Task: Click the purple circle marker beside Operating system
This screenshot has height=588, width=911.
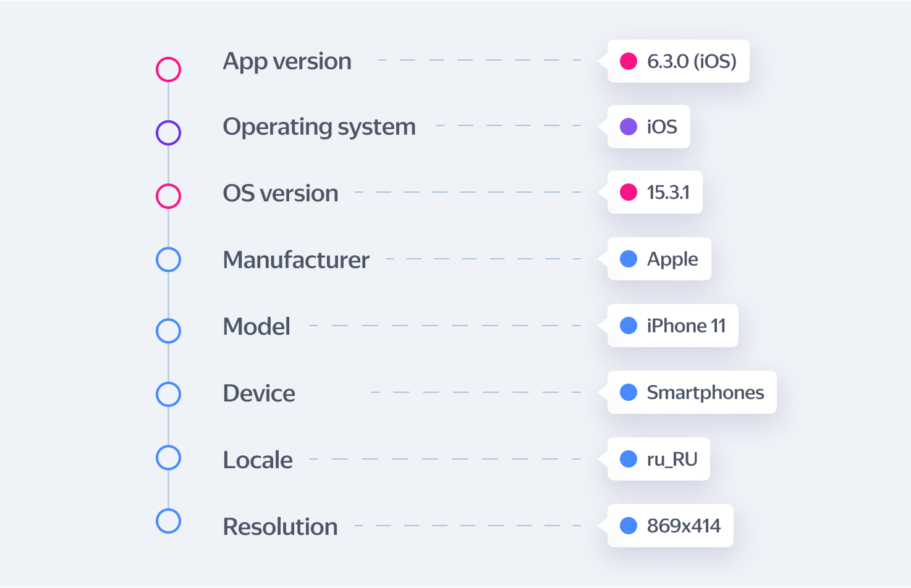Action: tap(168, 133)
